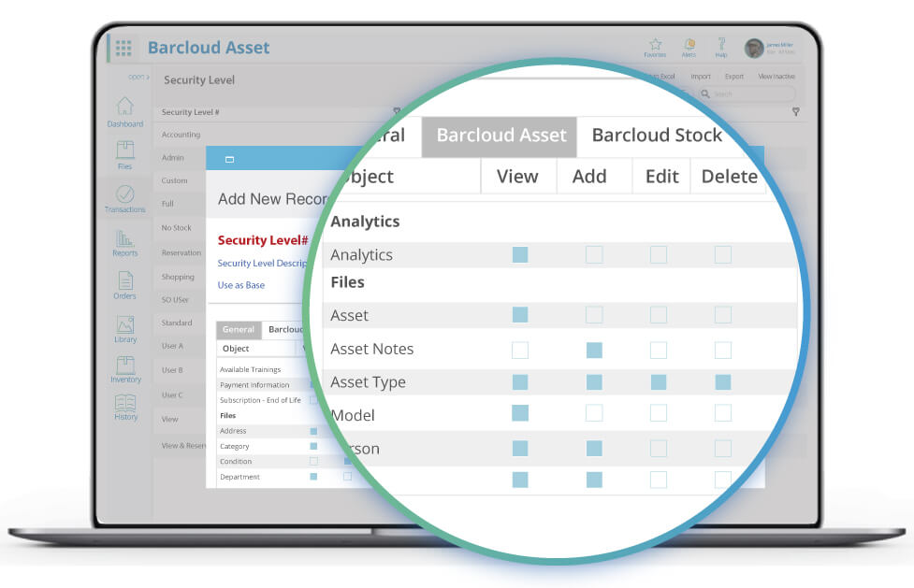Open Reports from the sidebar
Image resolution: width=914 pixels, height=588 pixels.
pos(124,243)
